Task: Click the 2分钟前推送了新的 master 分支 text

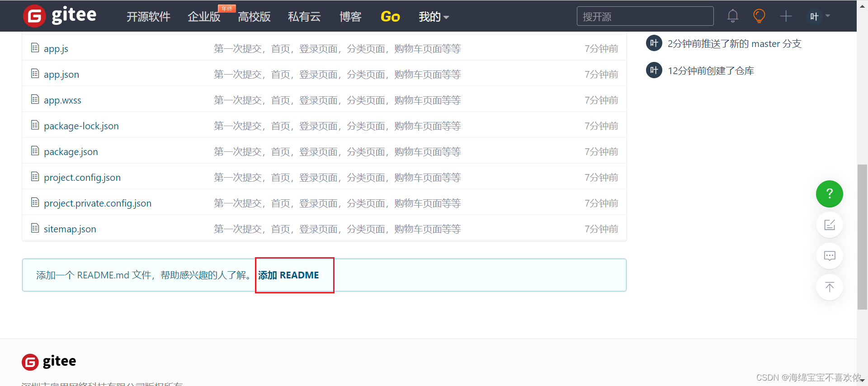Action: 735,44
